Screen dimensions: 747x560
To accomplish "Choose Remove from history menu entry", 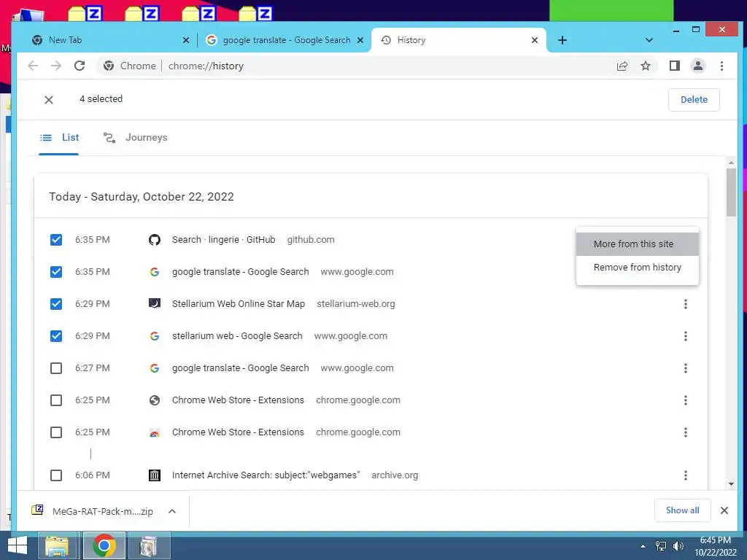I will 638,267.
